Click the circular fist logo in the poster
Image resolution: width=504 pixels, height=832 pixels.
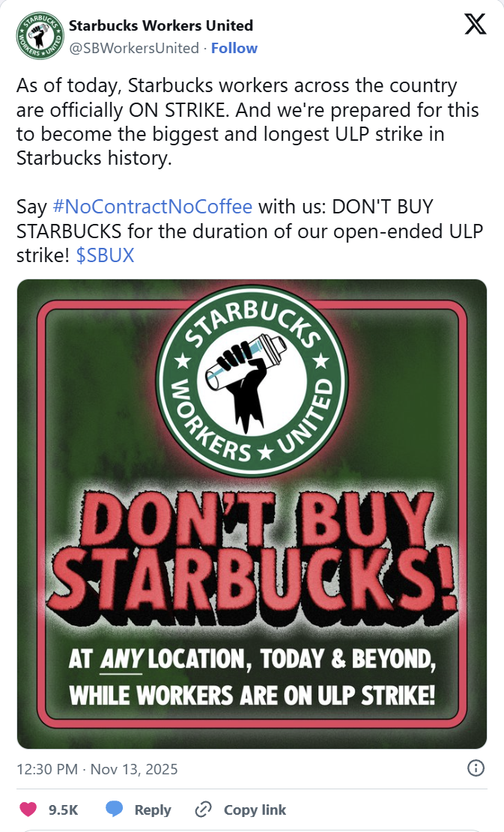(252, 381)
